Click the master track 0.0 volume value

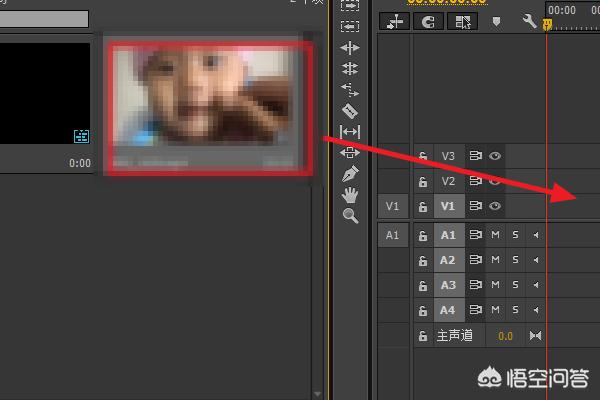pos(505,336)
